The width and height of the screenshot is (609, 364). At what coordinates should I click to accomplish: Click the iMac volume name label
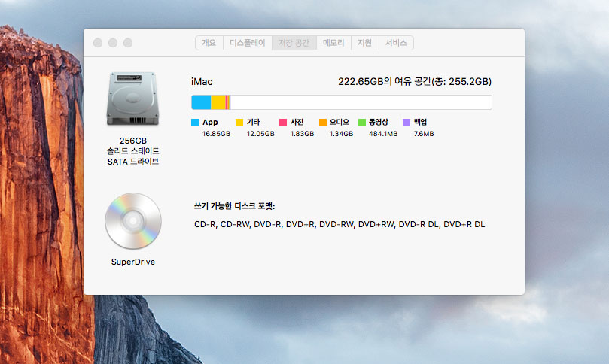coord(203,81)
